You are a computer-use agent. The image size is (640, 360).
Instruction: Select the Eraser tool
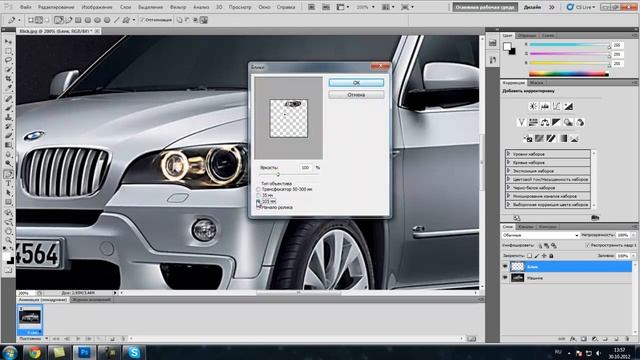[8, 136]
